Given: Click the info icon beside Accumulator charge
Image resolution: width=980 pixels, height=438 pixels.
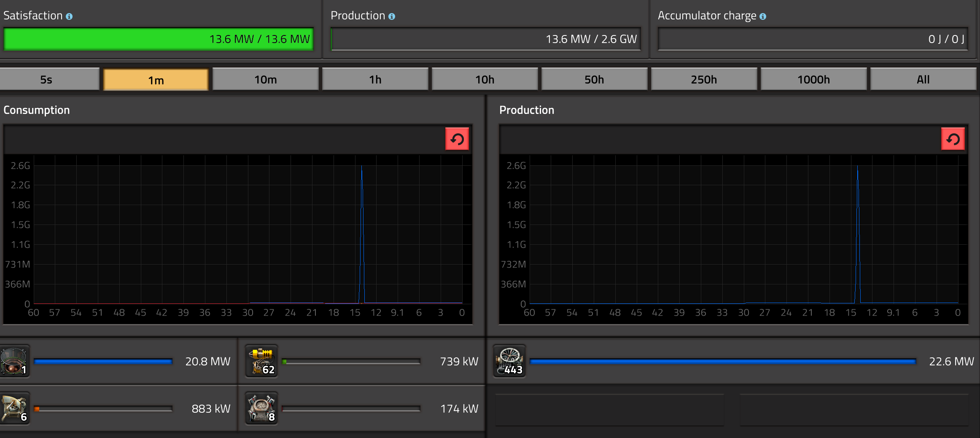Looking at the screenshot, I should (763, 16).
